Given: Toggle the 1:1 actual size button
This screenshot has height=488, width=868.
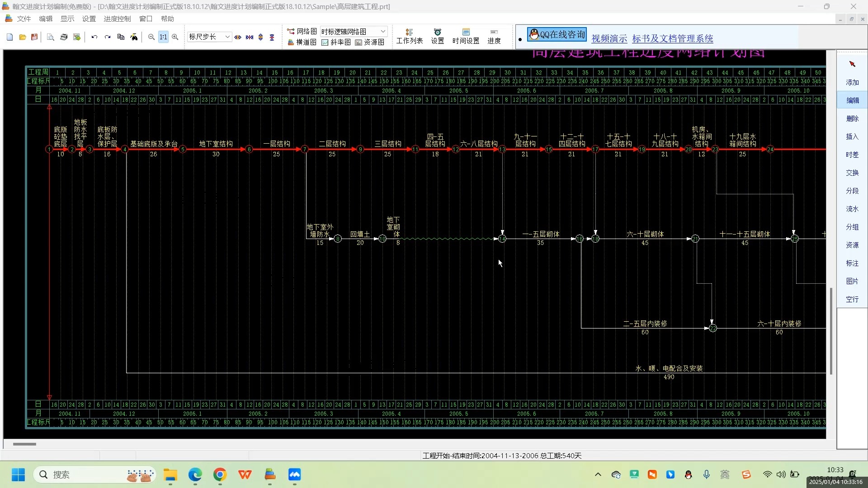Looking at the screenshot, I should pos(163,37).
